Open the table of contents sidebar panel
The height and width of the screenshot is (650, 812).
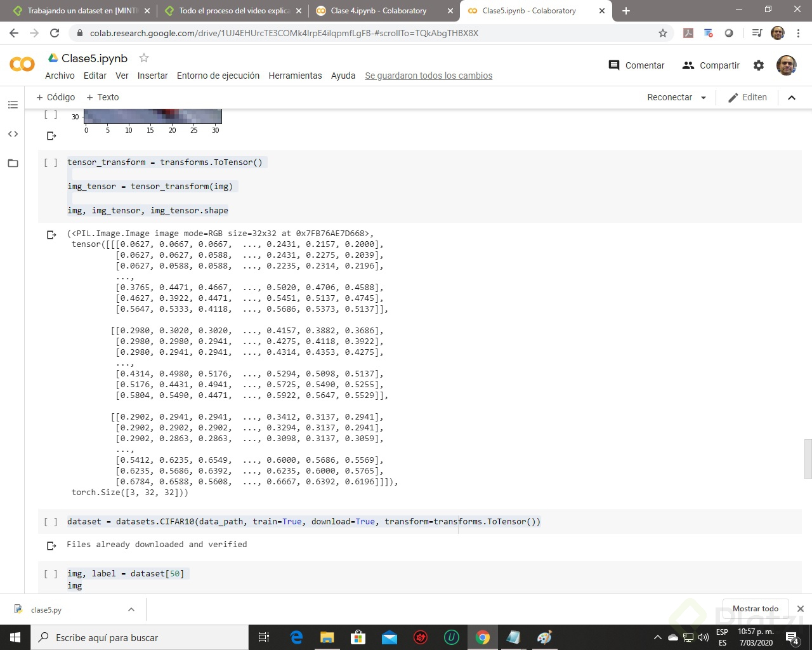pyautogui.click(x=13, y=105)
